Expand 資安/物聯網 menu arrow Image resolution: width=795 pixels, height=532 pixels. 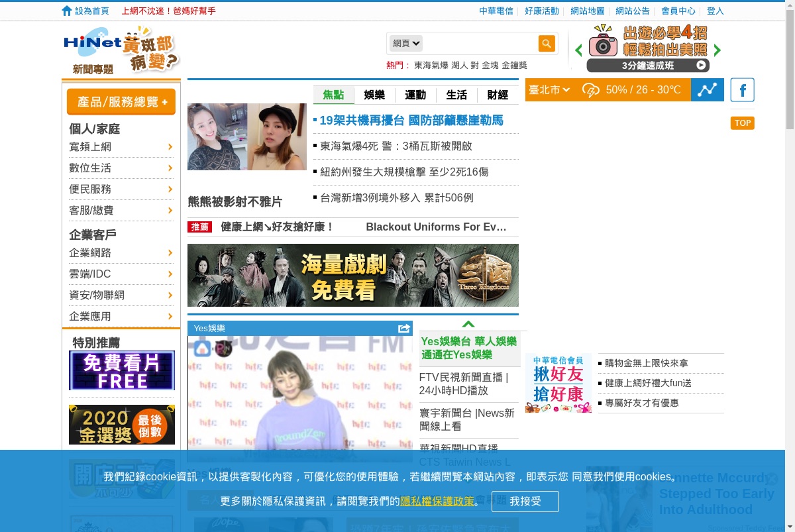coord(170,295)
